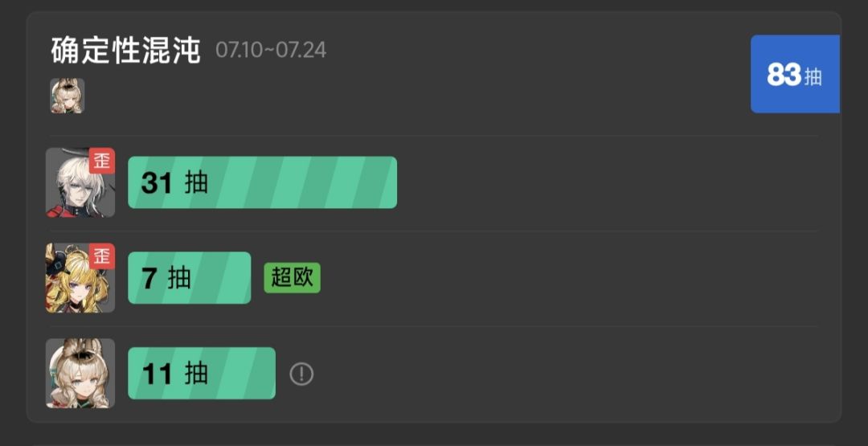Click the 抽 label inside the blue badge
The height and width of the screenshot is (446, 868).
(x=813, y=76)
